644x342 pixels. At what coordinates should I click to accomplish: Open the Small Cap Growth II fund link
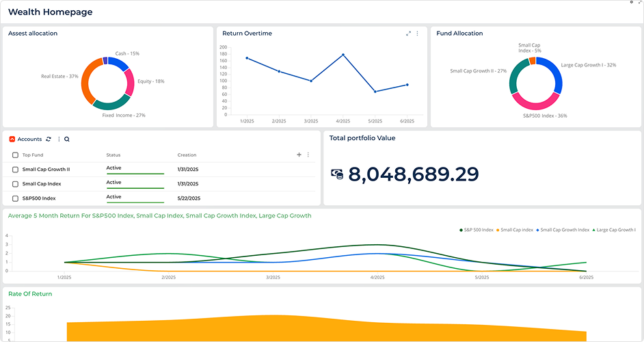pyautogui.click(x=46, y=169)
